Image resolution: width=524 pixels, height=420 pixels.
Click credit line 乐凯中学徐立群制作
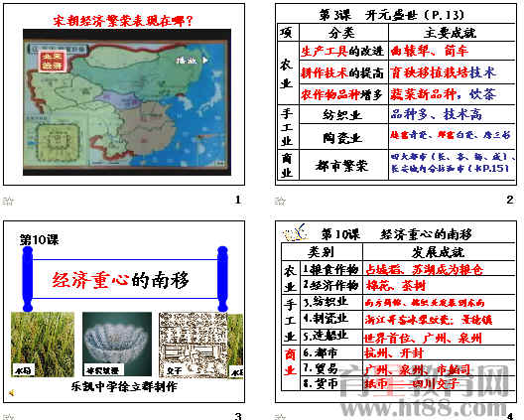point(124,386)
